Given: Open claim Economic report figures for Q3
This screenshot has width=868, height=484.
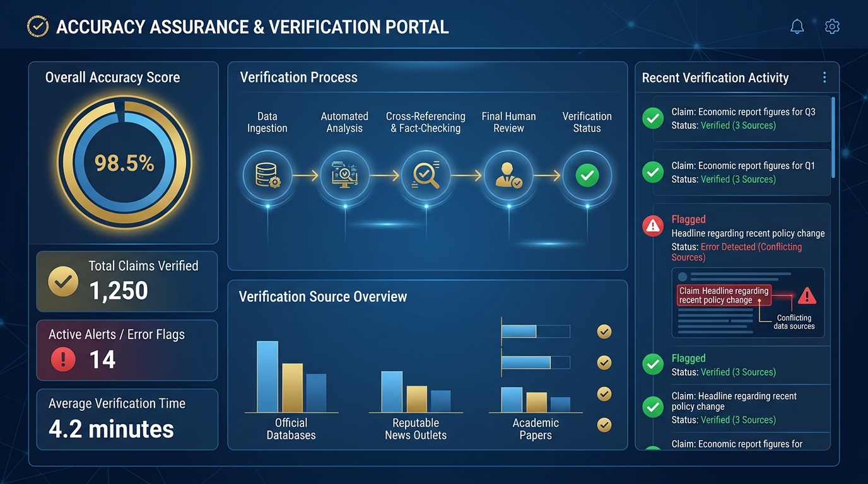Looking at the screenshot, I should pos(741,118).
